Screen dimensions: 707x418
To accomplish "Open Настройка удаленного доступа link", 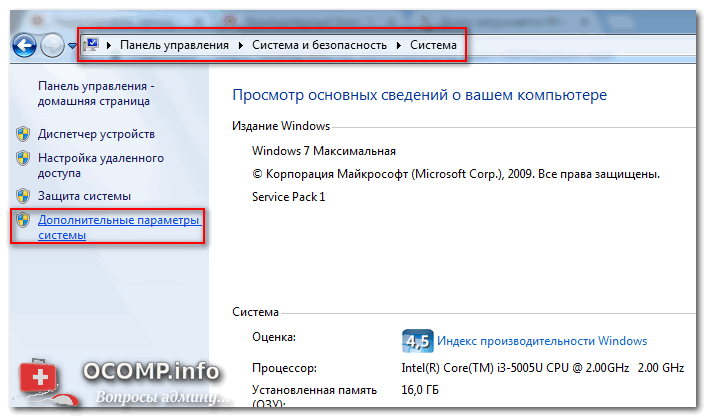I will point(101,165).
